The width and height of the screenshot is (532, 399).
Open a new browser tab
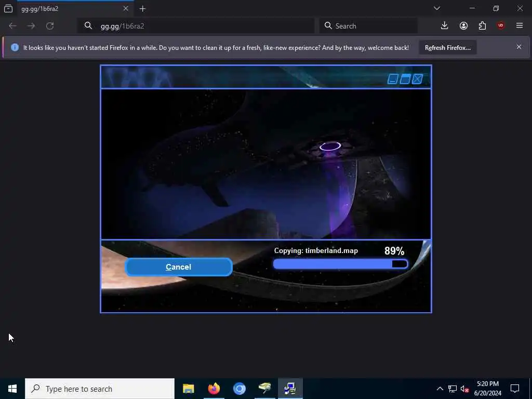coord(142,9)
